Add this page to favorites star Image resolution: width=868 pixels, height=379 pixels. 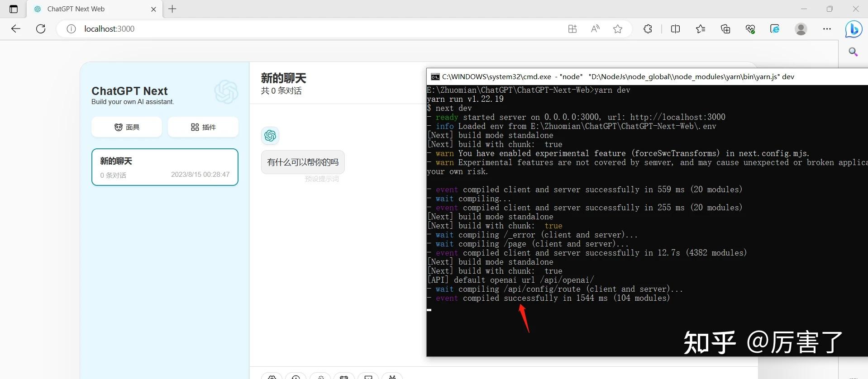tap(618, 29)
